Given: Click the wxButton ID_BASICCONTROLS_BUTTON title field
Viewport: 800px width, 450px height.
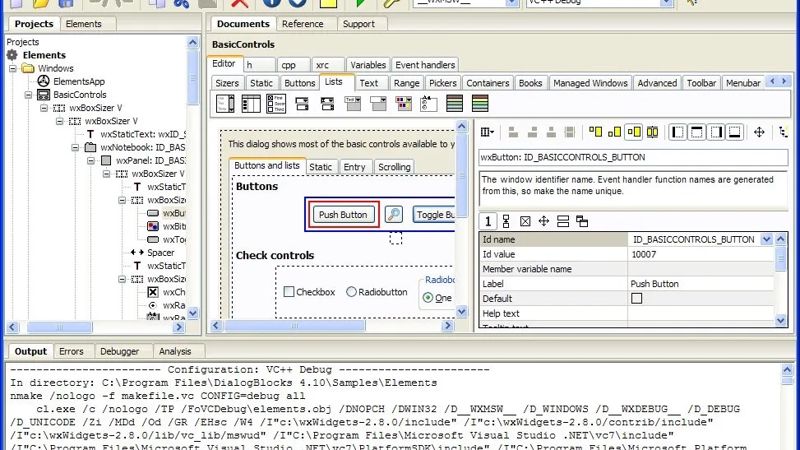Looking at the screenshot, I should click(x=633, y=158).
